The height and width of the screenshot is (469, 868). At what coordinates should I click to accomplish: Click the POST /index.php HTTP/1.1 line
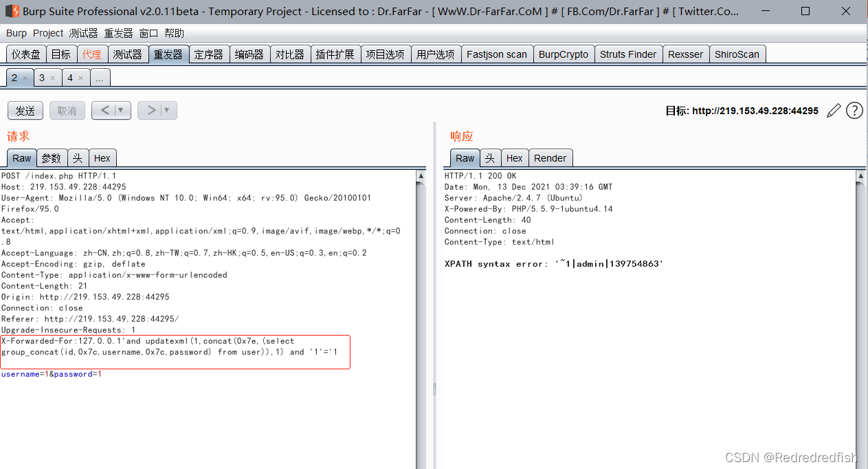tap(59, 176)
